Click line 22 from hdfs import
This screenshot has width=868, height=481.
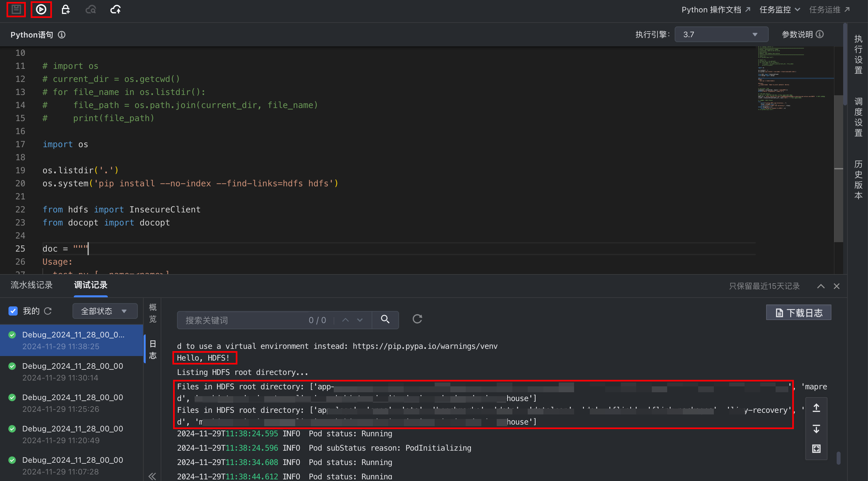pos(121,209)
